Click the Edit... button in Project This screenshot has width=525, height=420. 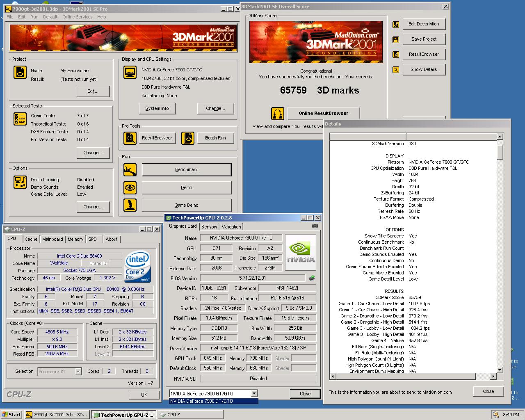click(93, 91)
